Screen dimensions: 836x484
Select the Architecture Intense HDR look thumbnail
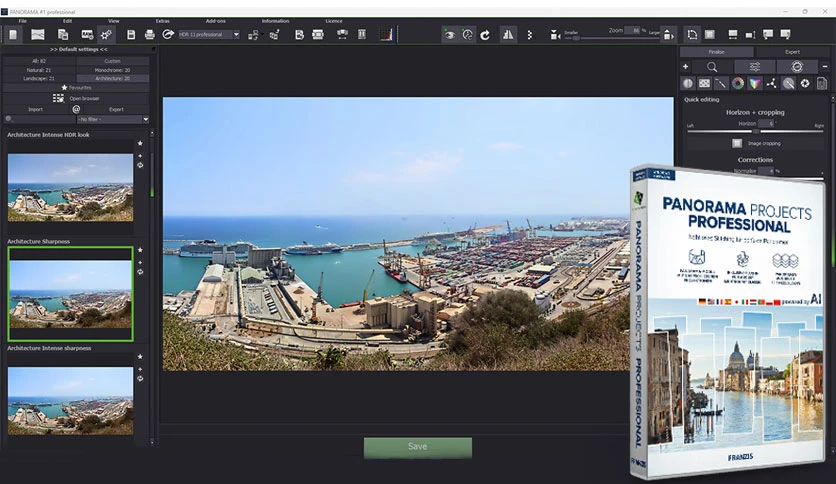[x=70, y=188]
